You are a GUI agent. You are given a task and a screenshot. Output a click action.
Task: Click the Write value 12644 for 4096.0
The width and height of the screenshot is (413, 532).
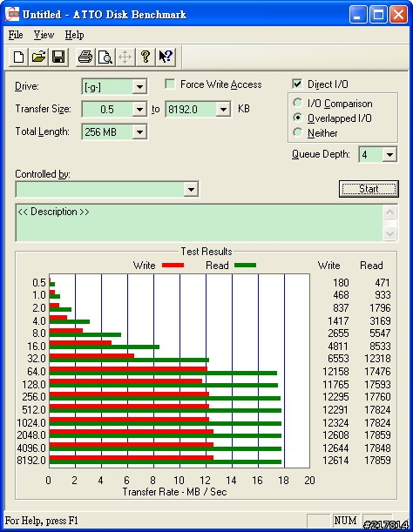(x=335, y=448)
